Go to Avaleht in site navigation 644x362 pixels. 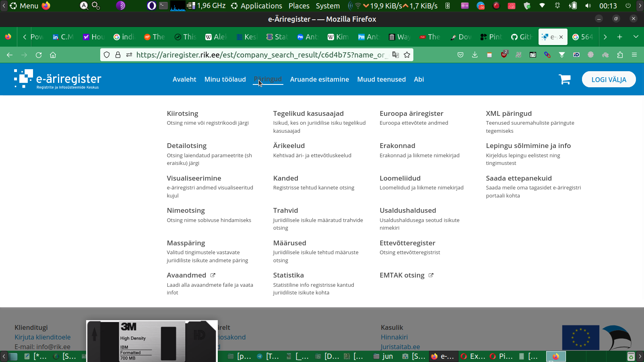click(x=184, y=79)
